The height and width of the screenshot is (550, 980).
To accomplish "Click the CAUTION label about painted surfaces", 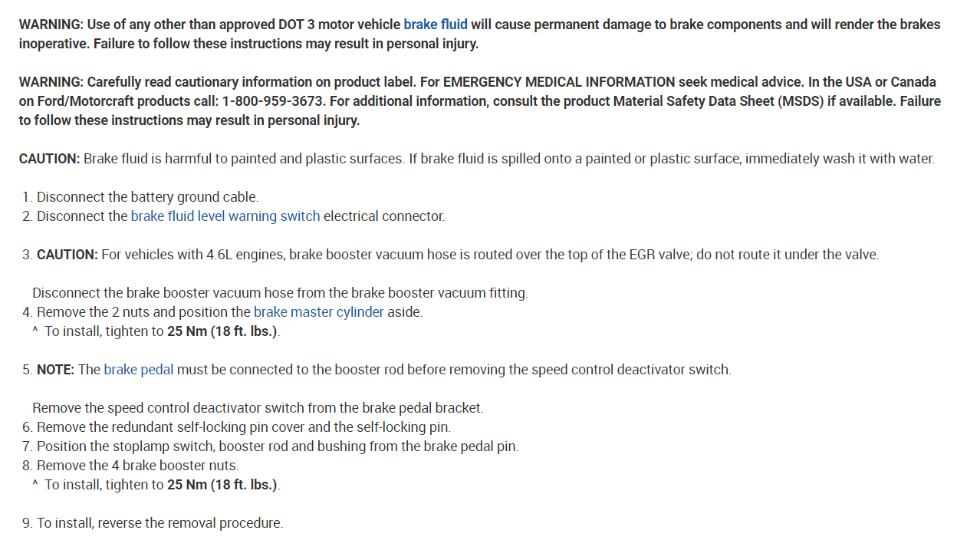I will (49, 159).
